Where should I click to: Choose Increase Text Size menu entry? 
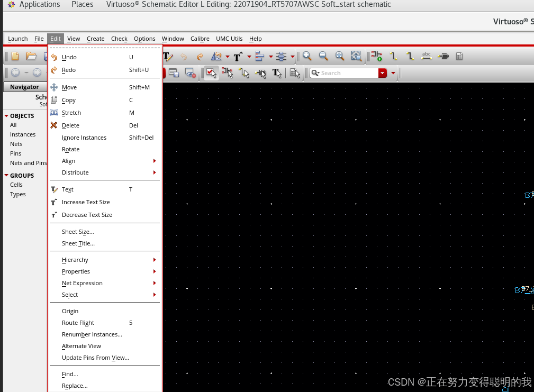click(105, 202)
